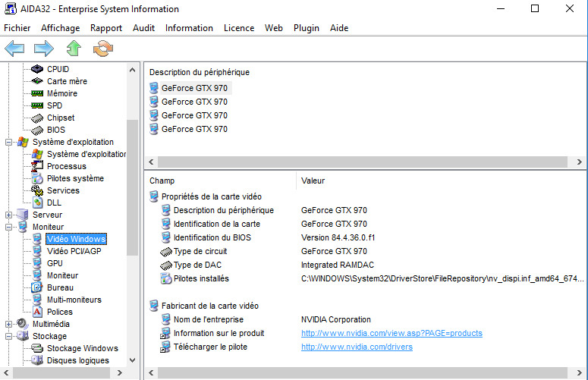This screenshot has width=588, height=380.
Task: Open the Carte mère page
Action: [67, 81]
